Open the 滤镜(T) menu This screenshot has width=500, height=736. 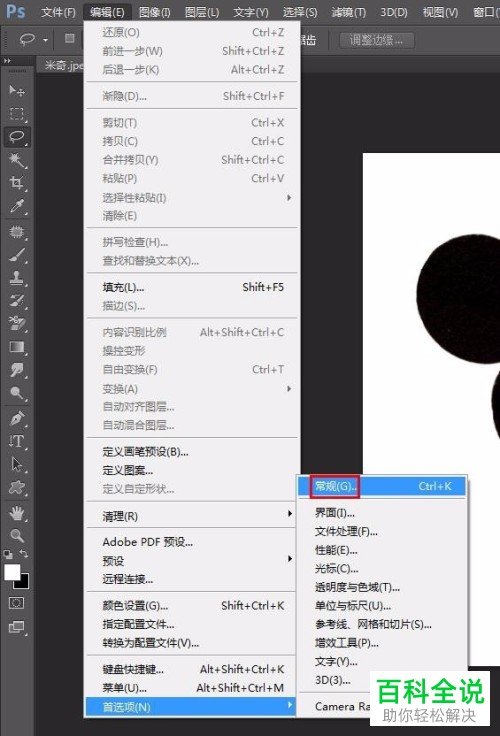tap(349, 12)
